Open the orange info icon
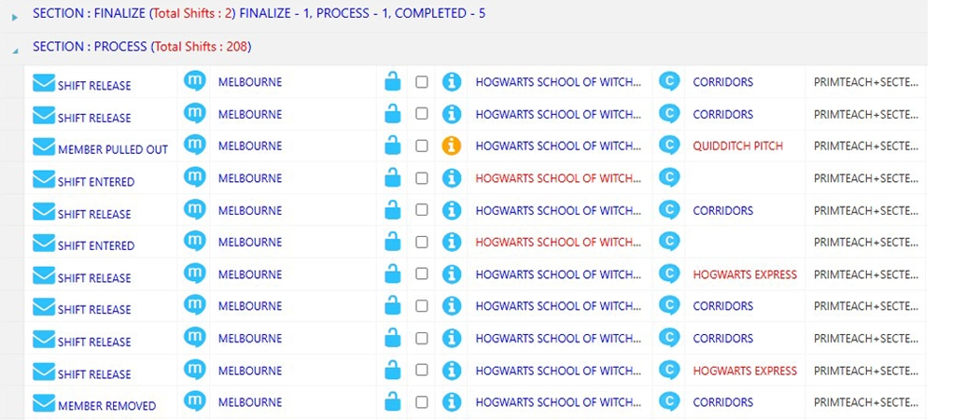Screen dimensions: 980x420 tap(451, 147)
